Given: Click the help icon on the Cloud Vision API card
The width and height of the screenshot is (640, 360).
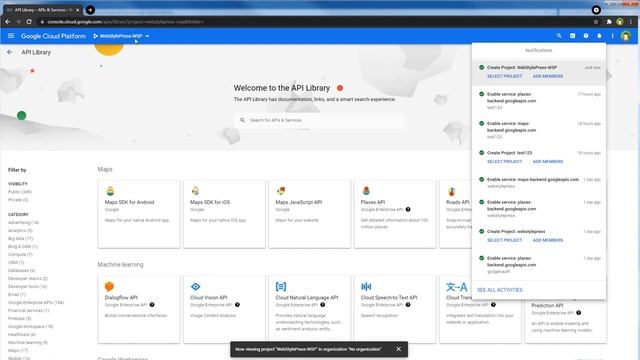Looking at the screenshot, I should click(x=237, y=305).
